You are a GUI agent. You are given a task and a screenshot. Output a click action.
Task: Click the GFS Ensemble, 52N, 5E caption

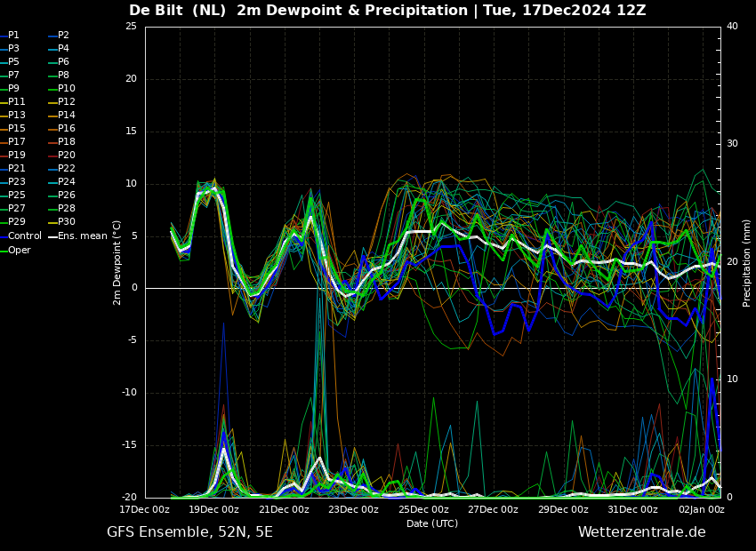point(189,532)
